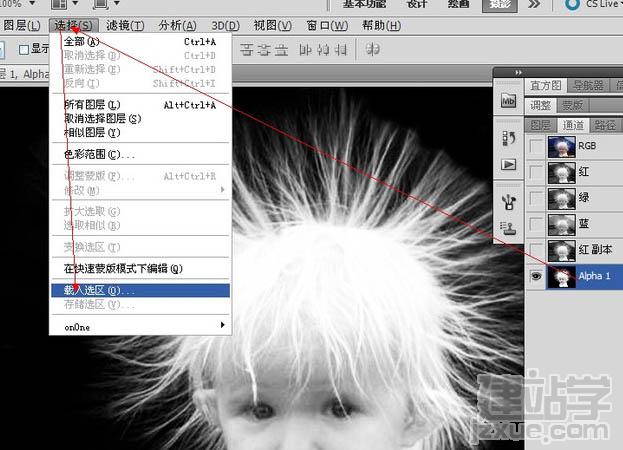The image size is (623, 450).
Task: Open the Arrange Documents dropdown arrow
Action: click(75, 4)
